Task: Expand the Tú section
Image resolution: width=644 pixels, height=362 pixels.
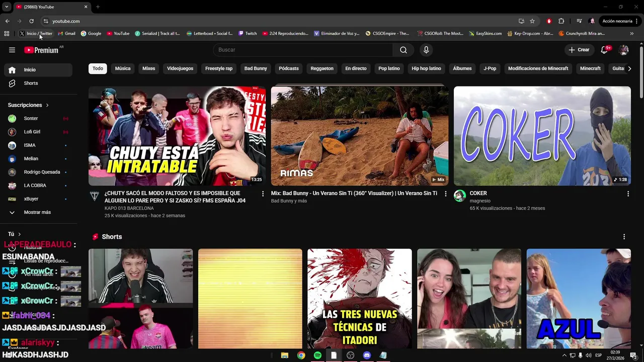Action: pyautogui.click(x=14, y=234)
